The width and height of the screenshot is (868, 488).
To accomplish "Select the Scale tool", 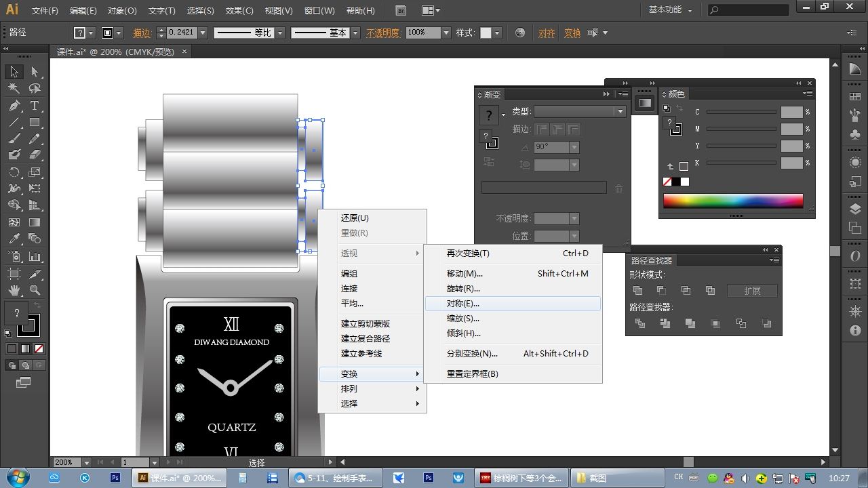I will tap(35, 173).
